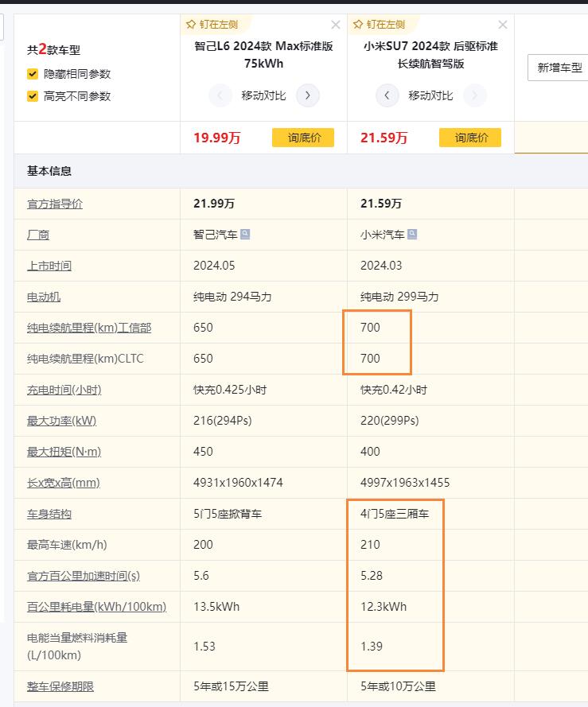The height and width of the screenshot is (707, 588).
Task: Uncheck the 隐藏相同参数 checkbox
Action: click(33, 74)
